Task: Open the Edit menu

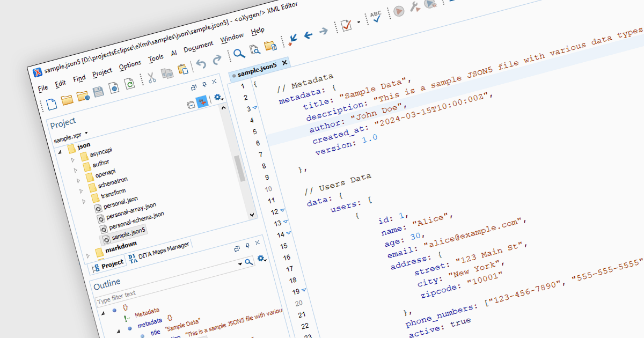Action: (61, 83)
